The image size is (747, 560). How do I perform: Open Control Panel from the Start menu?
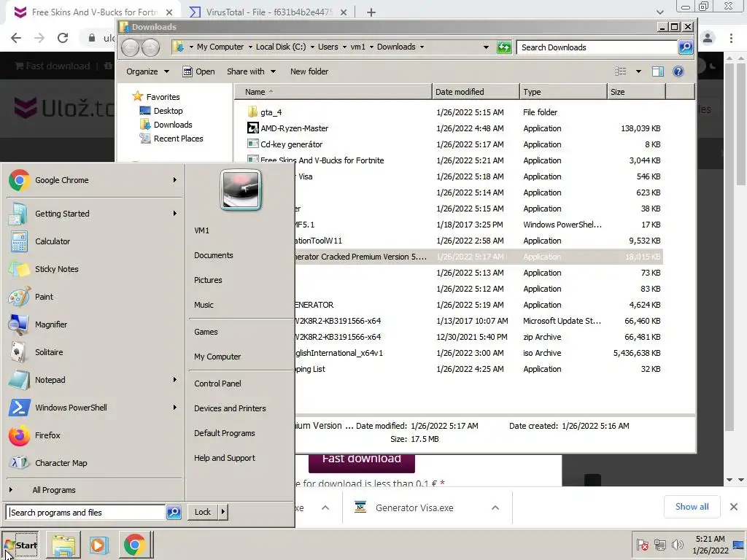(x=217, y=384)
